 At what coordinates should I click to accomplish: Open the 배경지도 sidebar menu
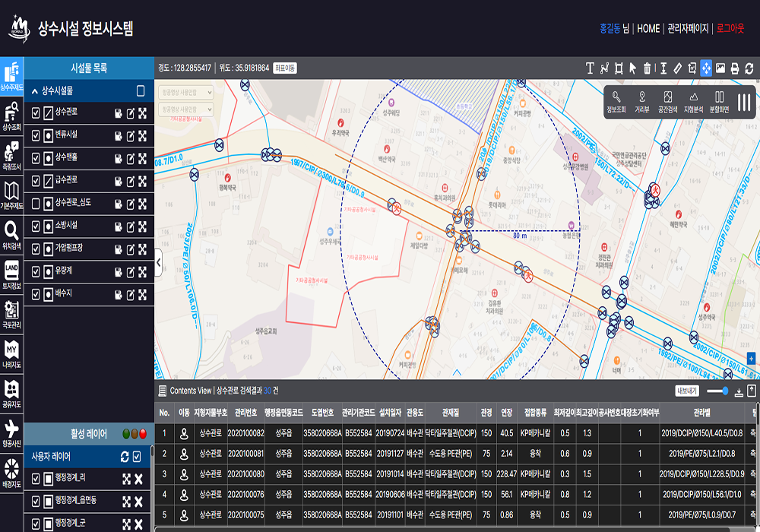pyautogui.click(x=11, y=473)
